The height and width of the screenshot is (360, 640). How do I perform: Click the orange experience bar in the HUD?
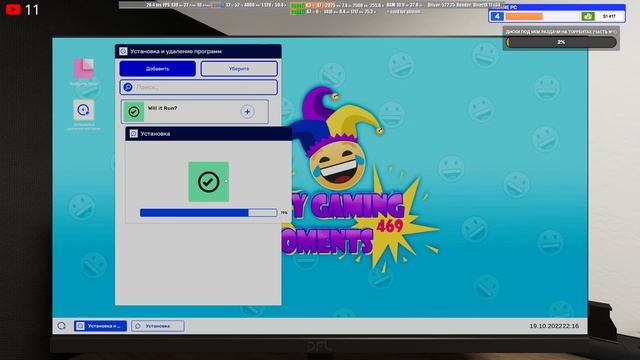point(524,16)
